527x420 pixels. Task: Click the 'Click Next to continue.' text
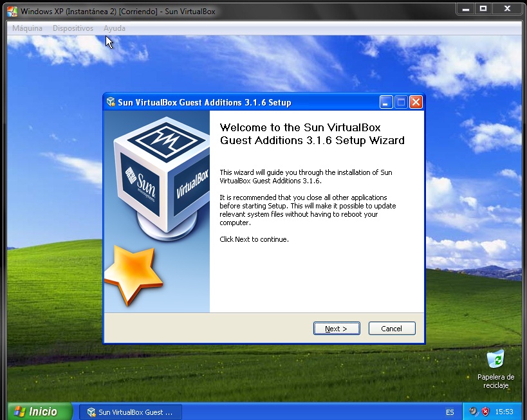click(x=254, y=239)
